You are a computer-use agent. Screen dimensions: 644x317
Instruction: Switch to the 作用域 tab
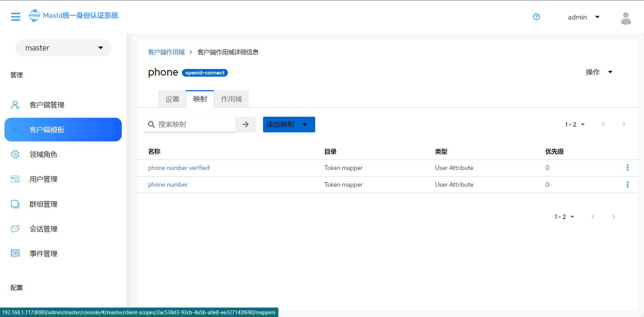point(231,99)
